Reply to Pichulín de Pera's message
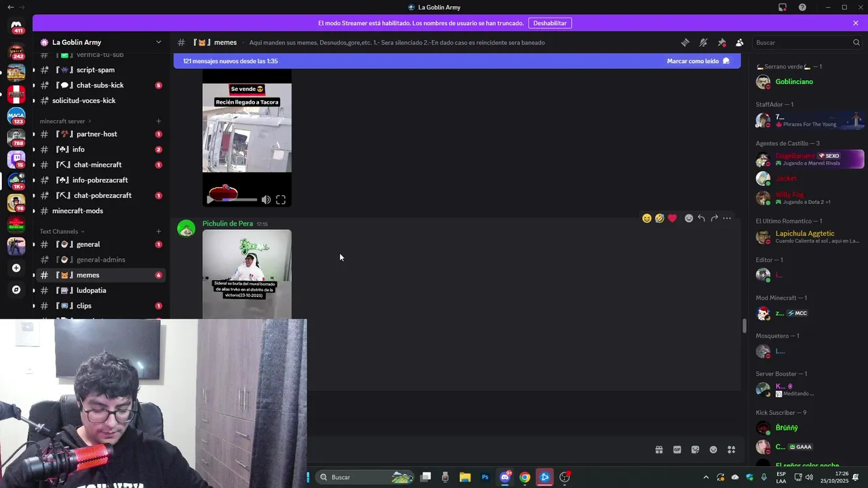Viewport: 868px width, 488px height. pyautogui.click(x=701, y=218)
